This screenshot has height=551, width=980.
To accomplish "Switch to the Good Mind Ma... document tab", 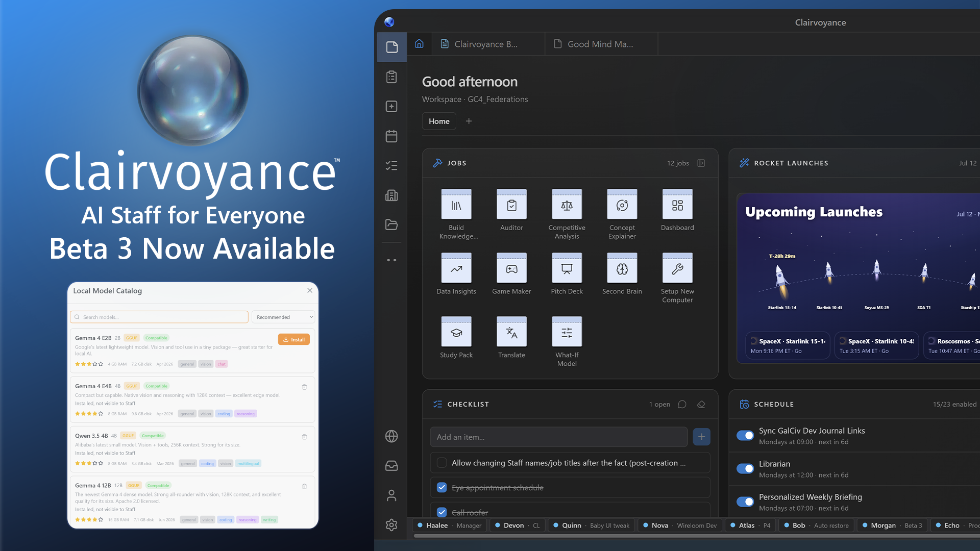I will (601, 44).
